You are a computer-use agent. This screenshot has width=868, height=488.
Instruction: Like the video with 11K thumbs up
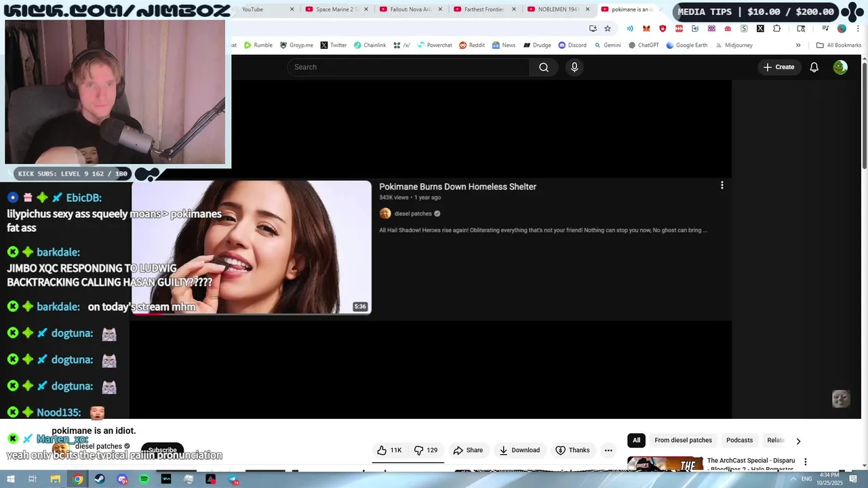pyautogui.click(x=390, y=450)
